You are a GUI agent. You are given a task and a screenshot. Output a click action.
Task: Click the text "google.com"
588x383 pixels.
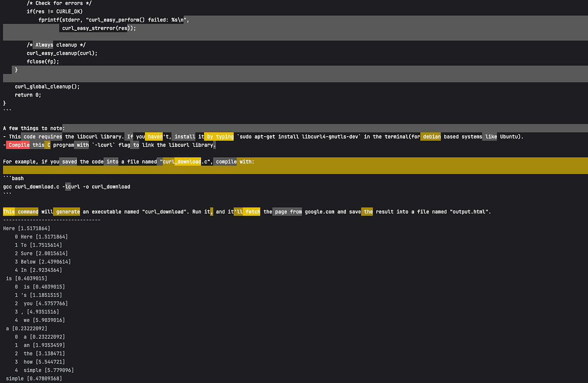tap(319, 212)
